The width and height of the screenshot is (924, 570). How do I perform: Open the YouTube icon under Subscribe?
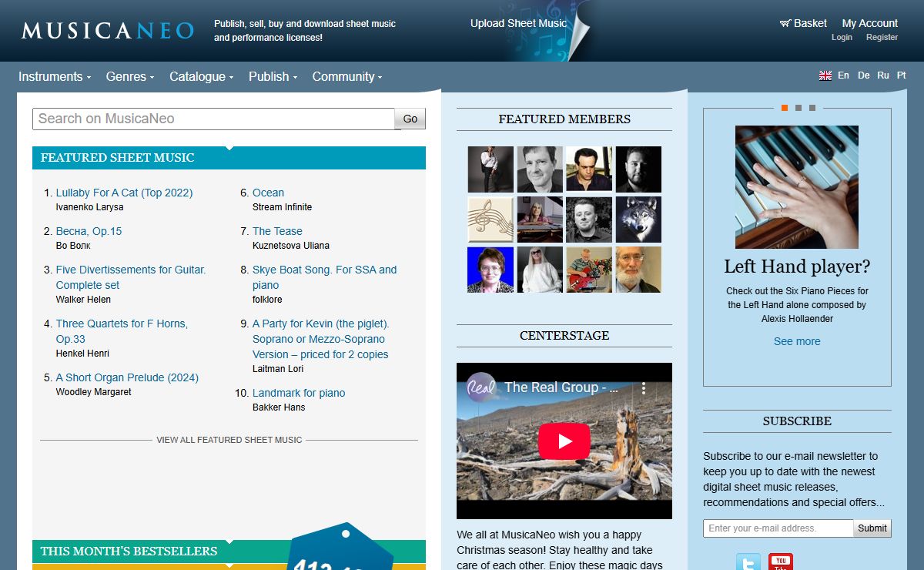(x=781, y=562)
